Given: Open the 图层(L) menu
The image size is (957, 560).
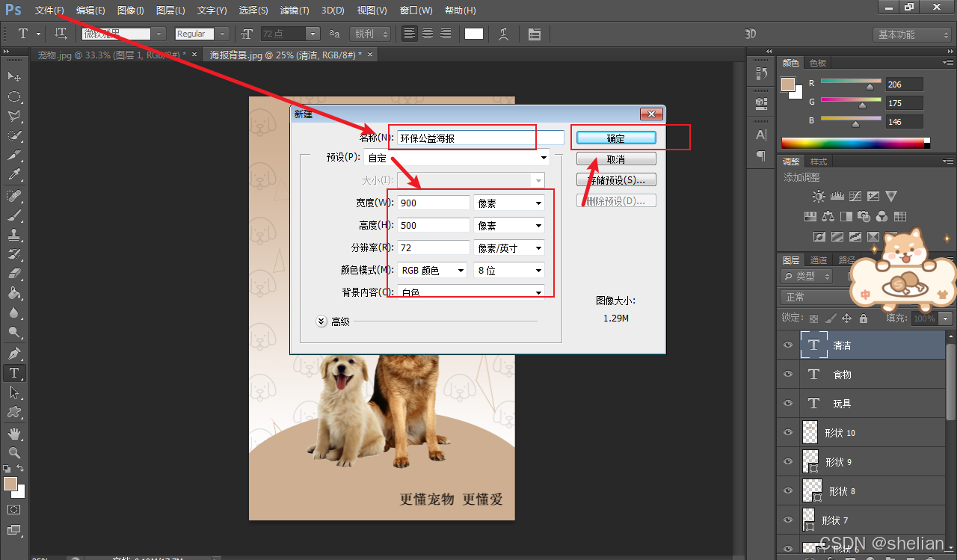Looking at the screenshot, I should tap(170, 10).
